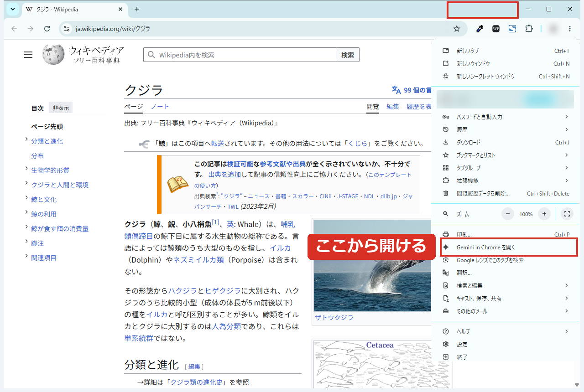Open the 検証可能 link in notice box

click(x=240, y=164)
